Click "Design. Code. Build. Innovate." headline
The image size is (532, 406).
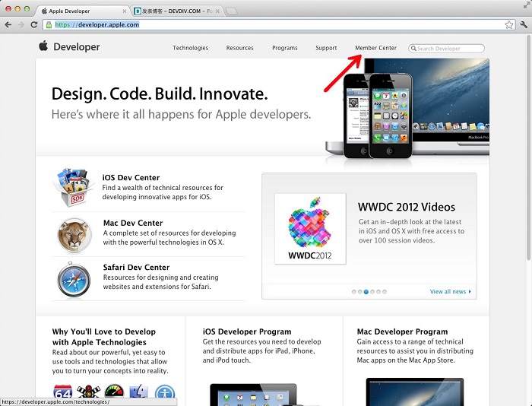click(160, 94)
